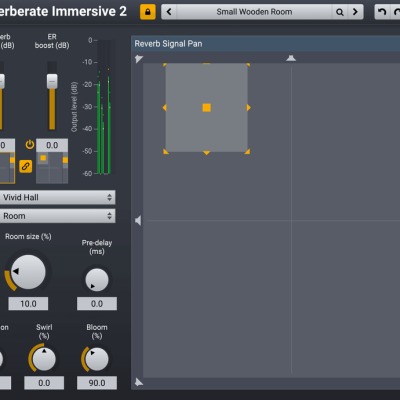
Task: Click the pan region bottom-left corner handle
Action: tap(165, 152)
